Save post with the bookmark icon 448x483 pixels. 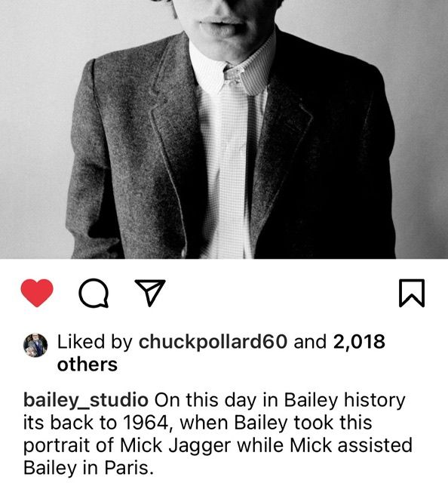click(412, 293)
